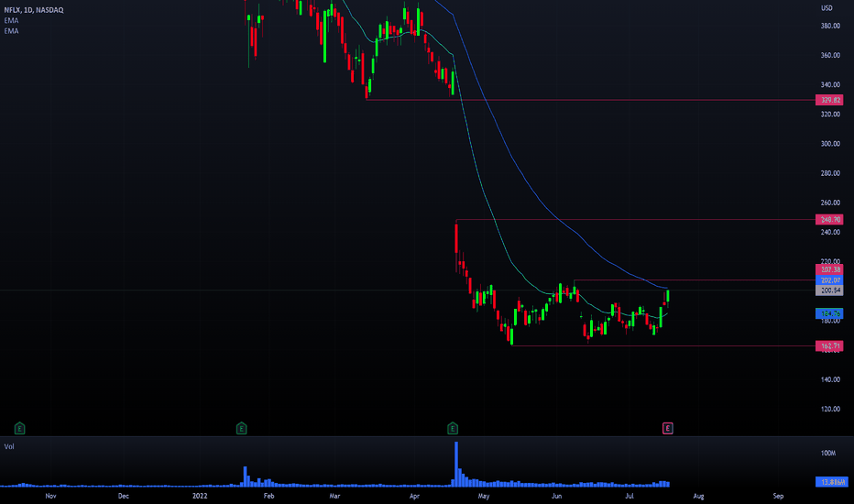Viewport: 854px width, 504px height.
Task: Click the tallest volume bar in late April
Action: pyautogui.click(x=456, y=464)
